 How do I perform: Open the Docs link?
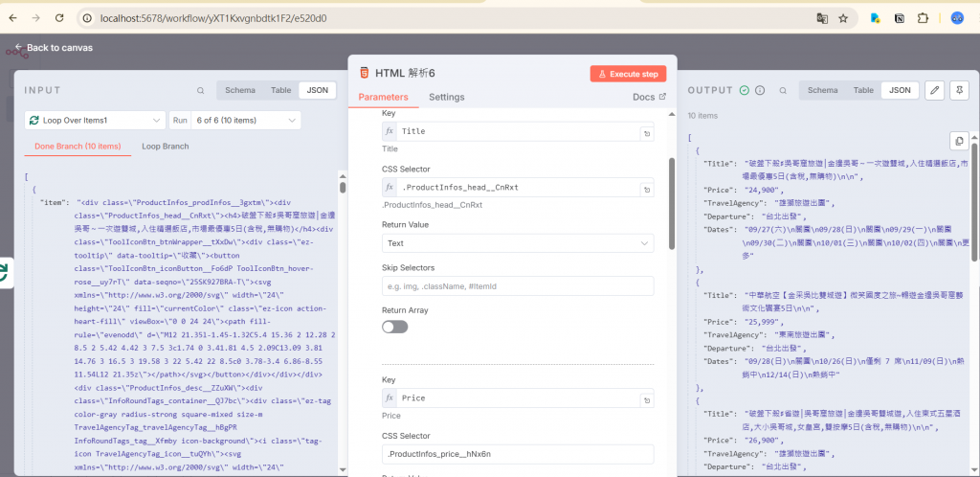(x=650, y=97)
